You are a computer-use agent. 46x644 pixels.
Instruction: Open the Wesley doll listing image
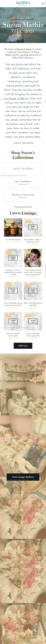pyautogui.click(x=33, y=227)
